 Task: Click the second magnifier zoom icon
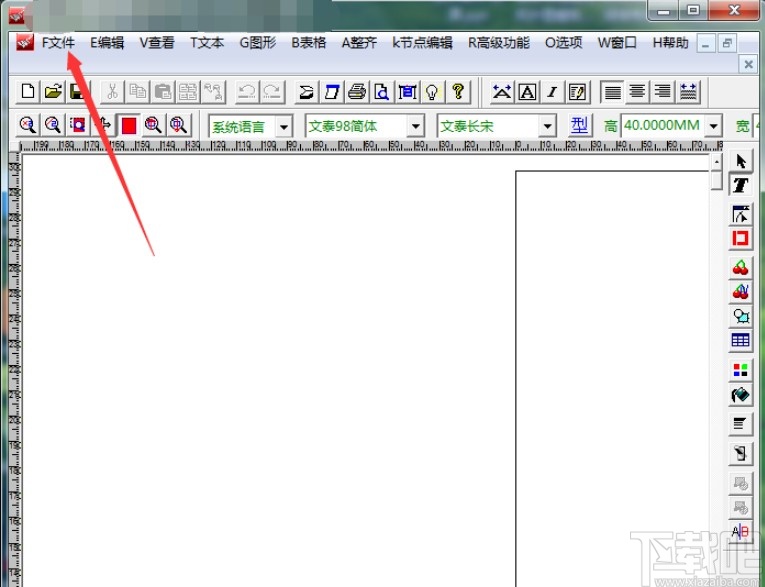(x=53, y=125)
